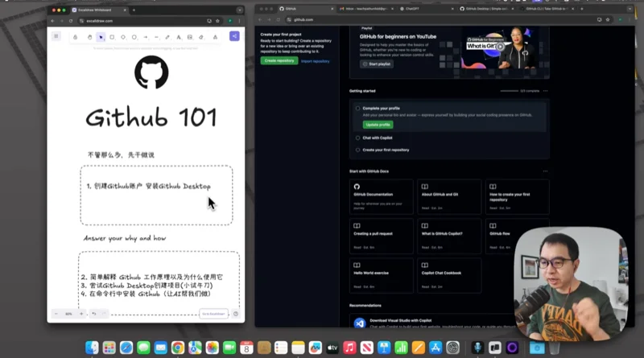
Task: Select the Hand pan tool in Excalidraw
Action: [89, 37]
